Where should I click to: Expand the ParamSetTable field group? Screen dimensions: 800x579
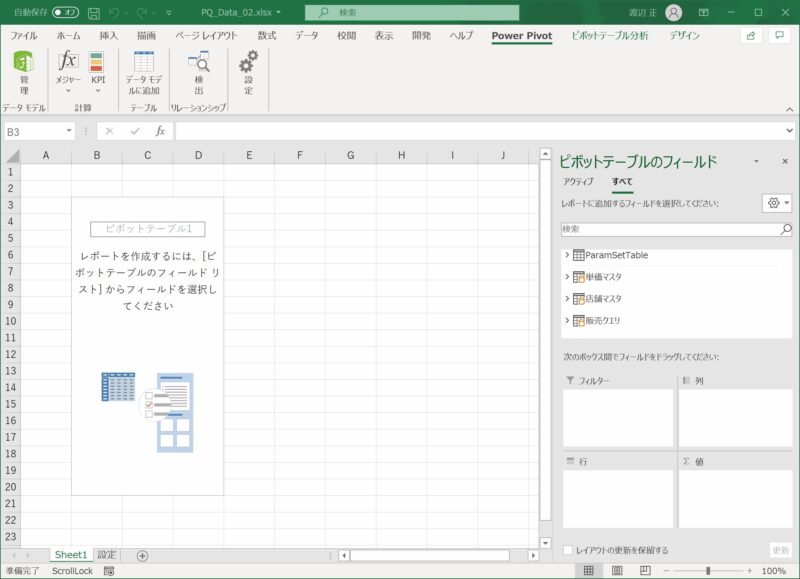pyautogui.click(x=567, y=255)
